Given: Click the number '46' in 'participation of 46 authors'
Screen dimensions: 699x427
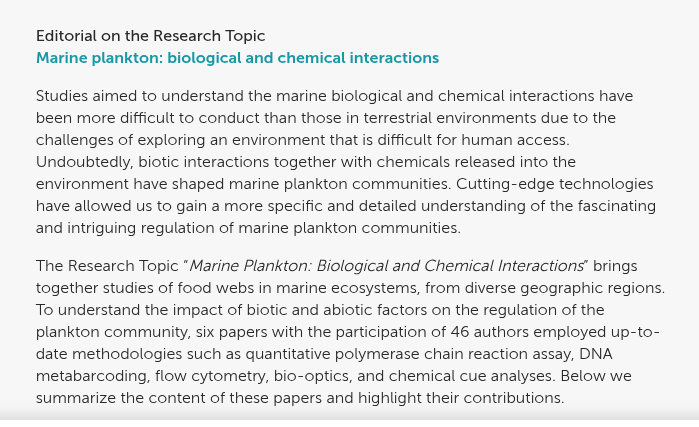Looking at the screenshot, I should coord(460,332).
